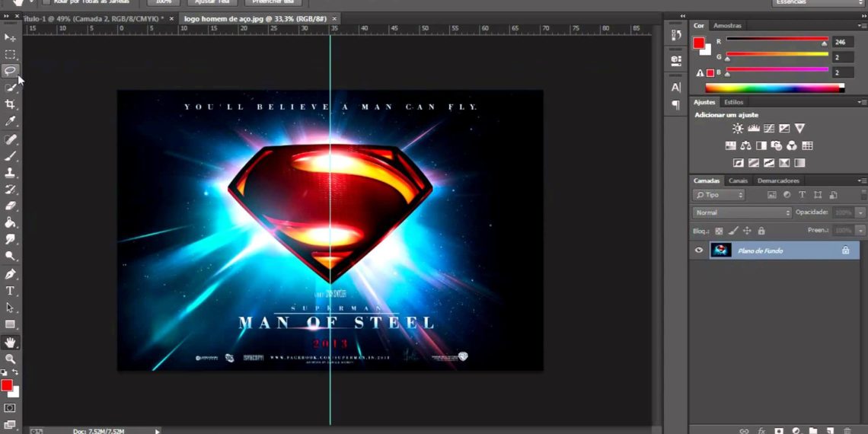Screen dimensions: 868x434
Task: Select the Healing Brush tool
Action: tap(10, 139)
